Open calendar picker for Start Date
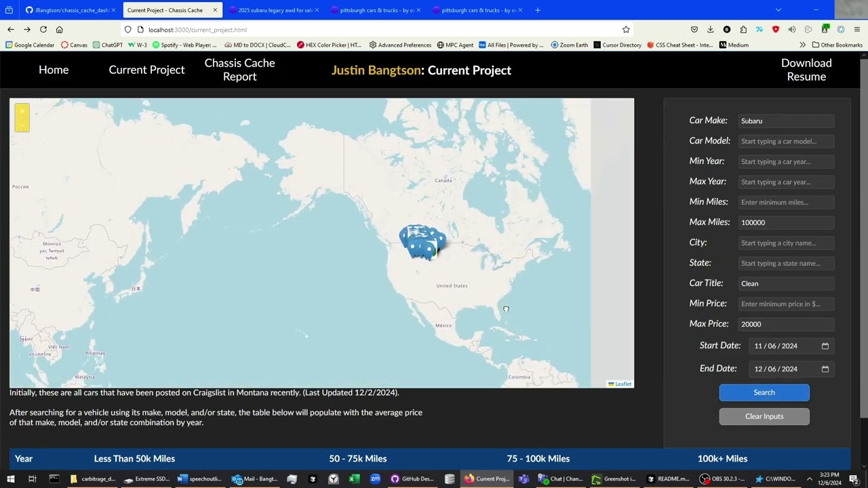 coord(825,346)
